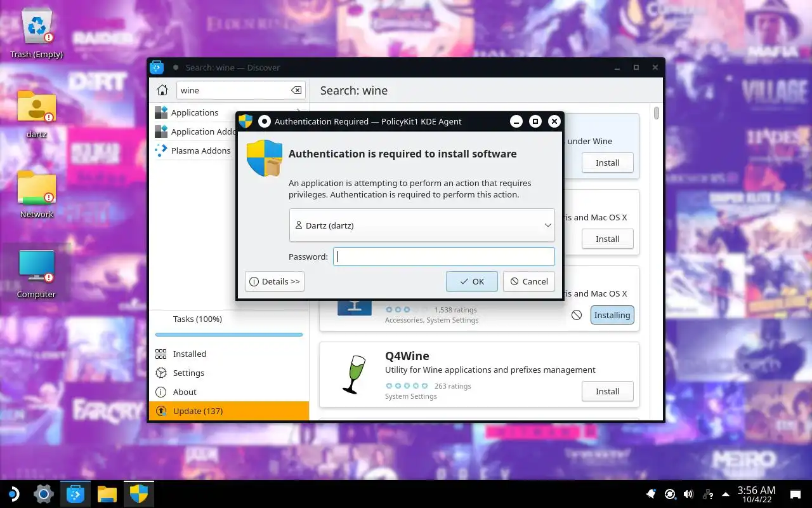
Task: Click the Tasks progress bar
Action: 228,335
